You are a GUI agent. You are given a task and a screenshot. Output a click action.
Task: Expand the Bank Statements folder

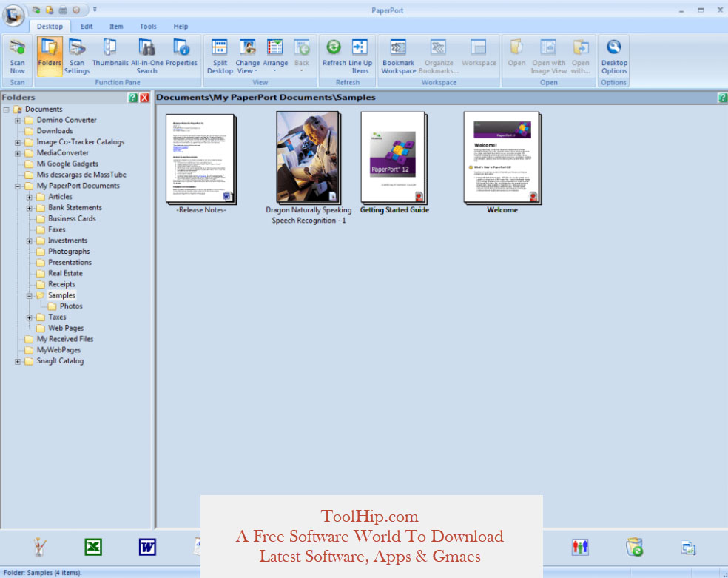[x=30, y=208]
